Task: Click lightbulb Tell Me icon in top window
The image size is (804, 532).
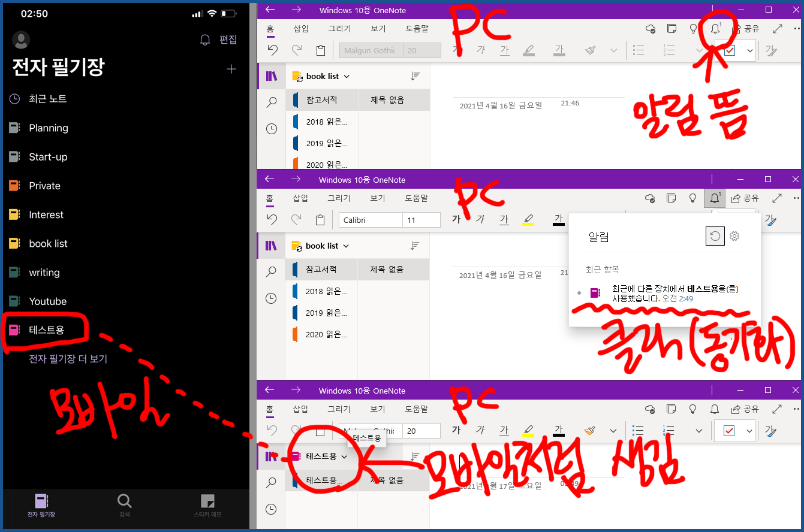Action: pyautogui.click(x=693, y=29)
